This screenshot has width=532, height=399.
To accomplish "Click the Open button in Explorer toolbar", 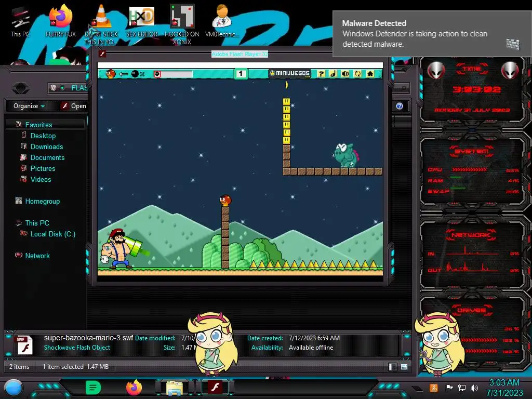I will (x=74, y=106).
